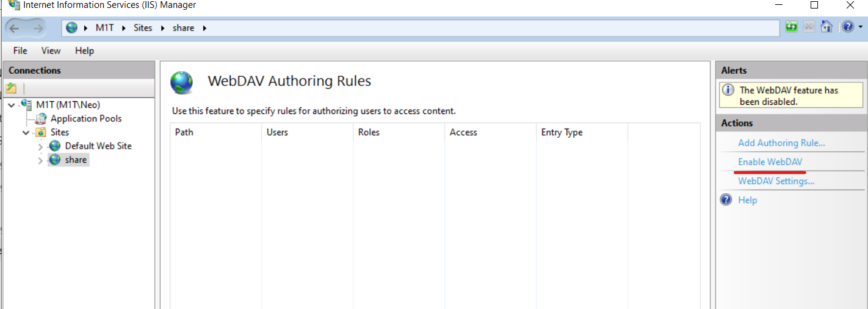This screenshot has width=868, height=309.
Task: Select the M1T (M1T\Neo) server node
Action: [68, 105]
